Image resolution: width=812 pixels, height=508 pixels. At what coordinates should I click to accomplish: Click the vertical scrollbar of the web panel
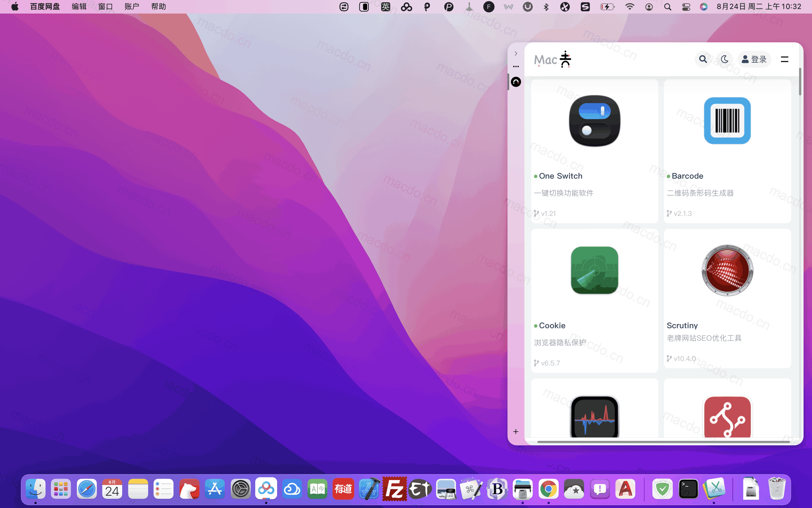tap(800, 82)
